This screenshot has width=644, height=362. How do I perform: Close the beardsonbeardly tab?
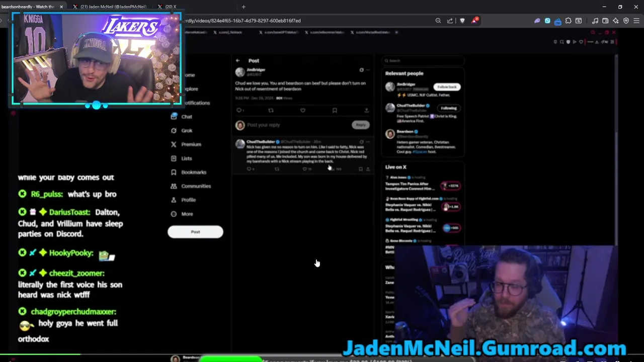click(x=61, y=7)
